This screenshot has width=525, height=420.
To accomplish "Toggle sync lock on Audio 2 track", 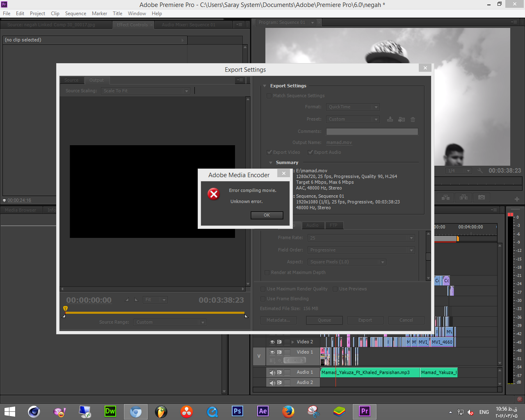I will [279, 383].
